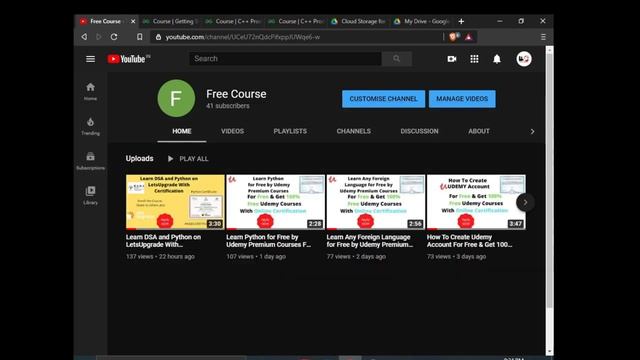Click the browser address bar URL
This screenshot has width=640, height=360.
(x=242, y=37)
